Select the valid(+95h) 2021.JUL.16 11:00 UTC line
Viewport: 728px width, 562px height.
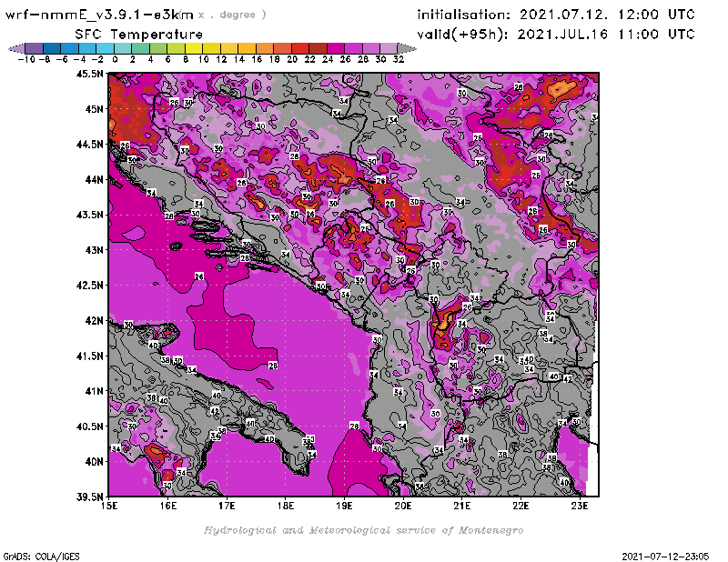tap(556, 35)
